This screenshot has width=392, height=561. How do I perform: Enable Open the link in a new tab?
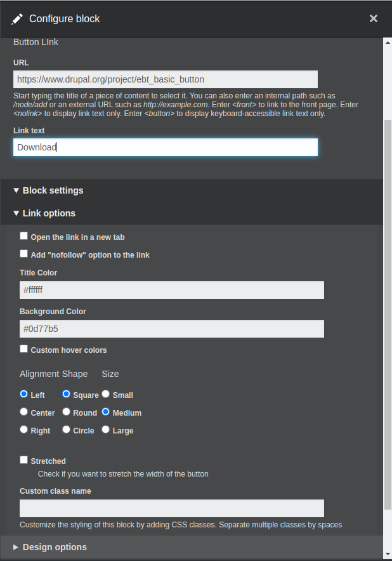(23, 236)
